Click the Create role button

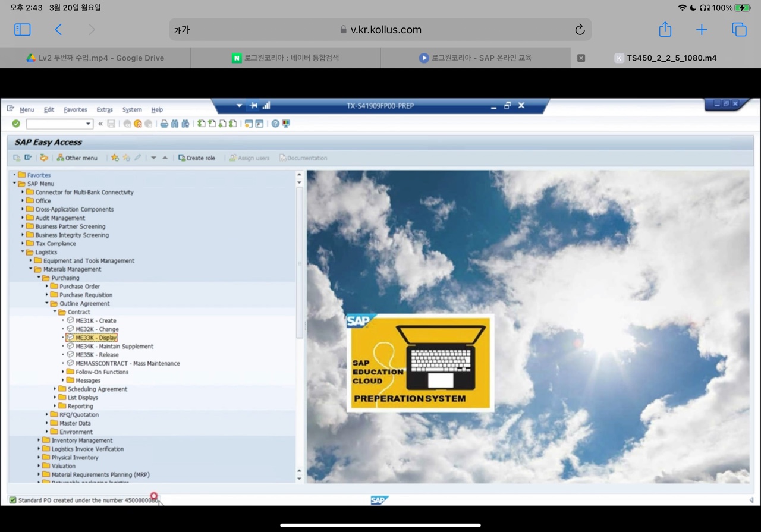(x=197, y=158)
